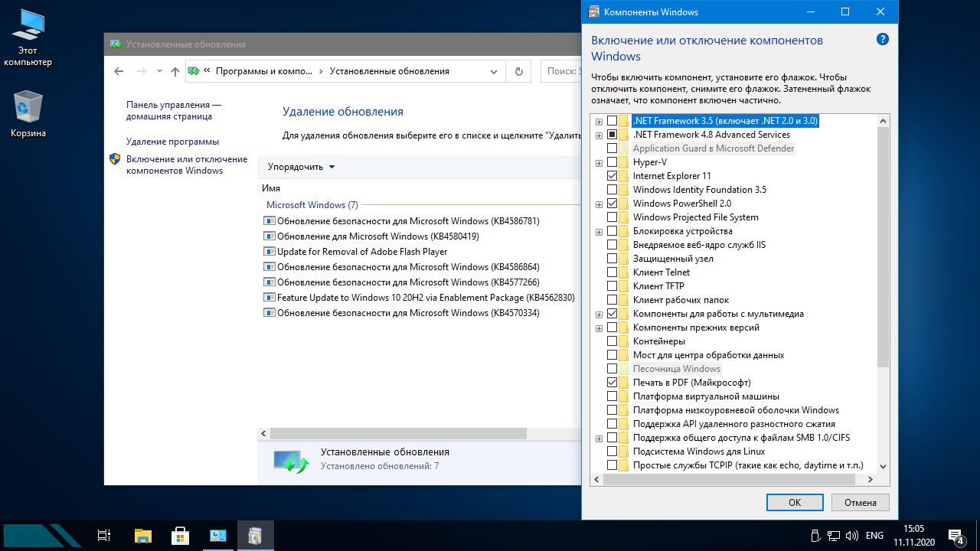Viewport: 980px width, 551px height.
Task: Click Программы и компо... breadcrumb
Action: pos(264,71)
